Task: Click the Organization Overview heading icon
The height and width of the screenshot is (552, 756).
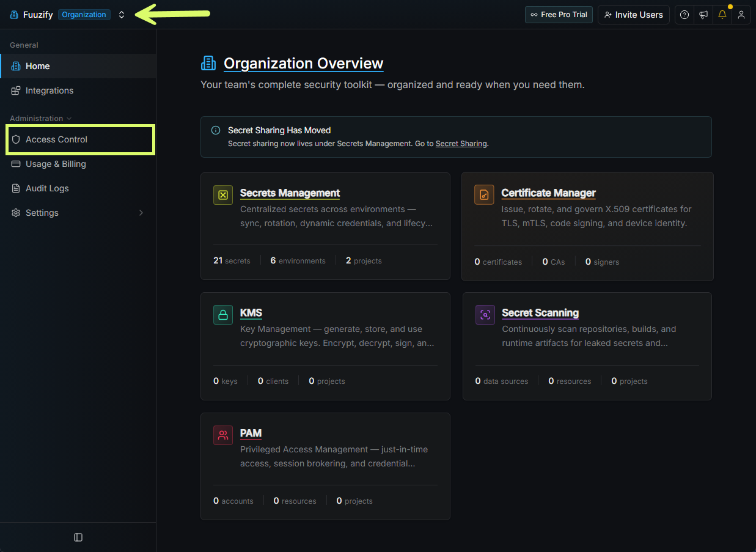Action: point(208,63)
